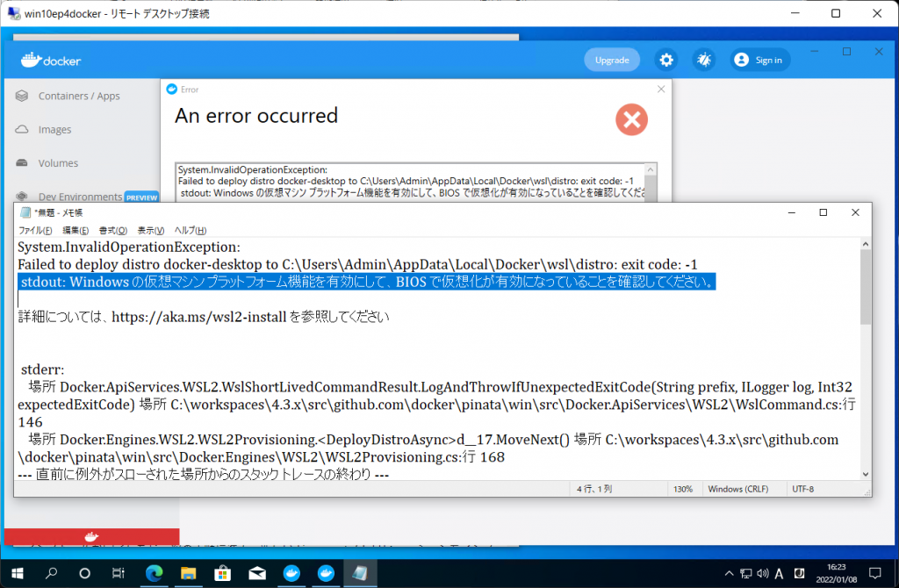Open taskbar search magnifier
This screenshot has height=588, width=899.
(51, 573)
